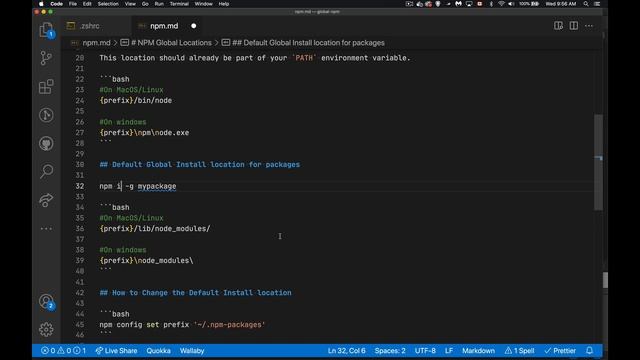The height and width of the screenshot is (360, 640).
Task: Close npm.md tab via unsaved dot
Action: click(193, 26)
